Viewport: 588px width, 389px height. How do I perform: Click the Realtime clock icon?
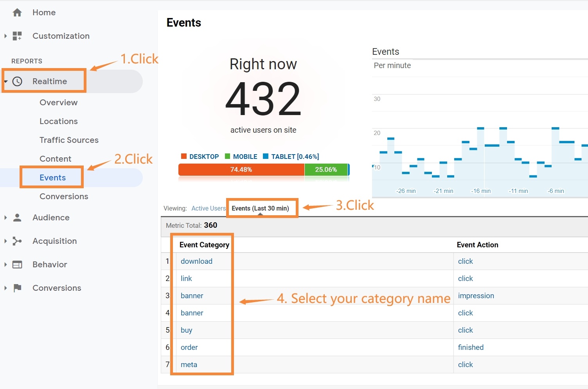point(17,81)
